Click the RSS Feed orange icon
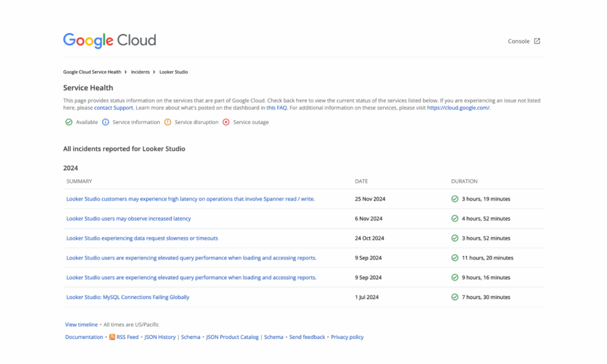The height and width of the screenshot is (364, 607). (112, 337)
